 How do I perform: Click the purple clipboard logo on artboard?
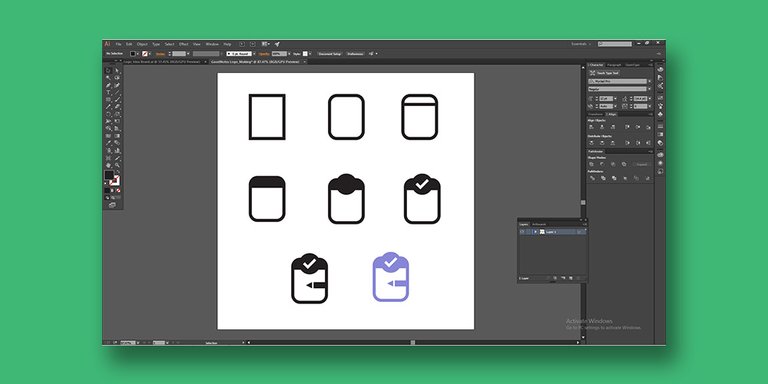(x=390, y=277)
